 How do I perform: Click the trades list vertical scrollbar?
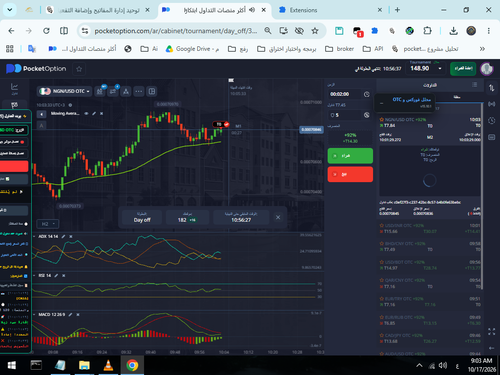tap(482, 197)
